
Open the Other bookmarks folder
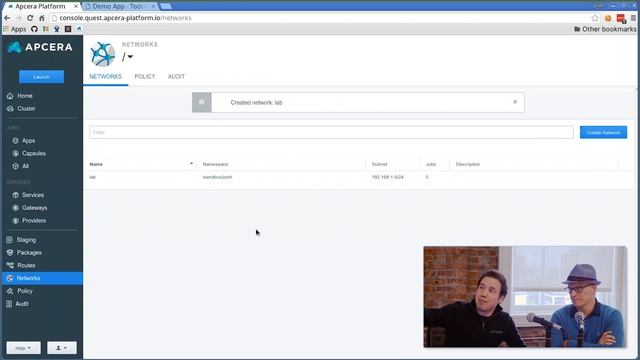(x=605, y=29)
